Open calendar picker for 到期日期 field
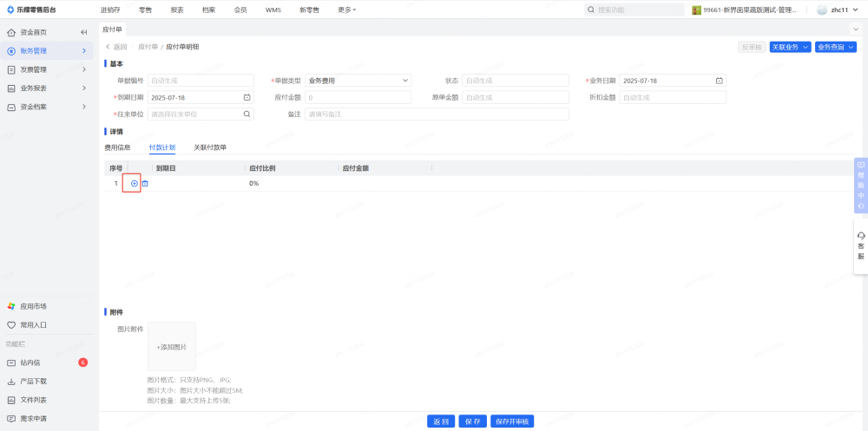 [247, 97]
